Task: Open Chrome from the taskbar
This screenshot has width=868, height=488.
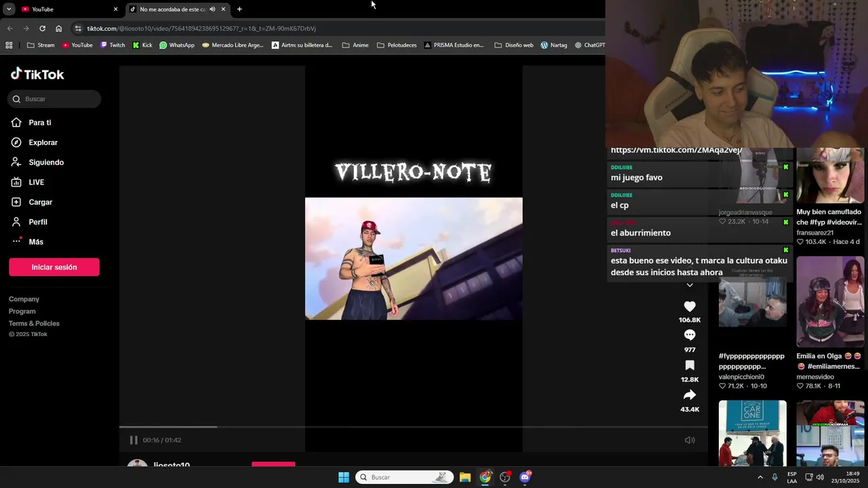Action: pos(485,477)
